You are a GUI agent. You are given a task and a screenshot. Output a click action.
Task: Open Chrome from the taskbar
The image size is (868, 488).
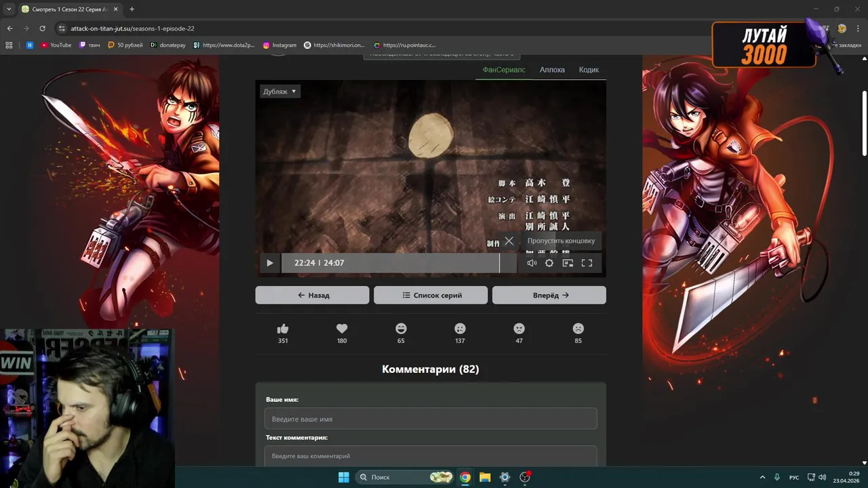(x=465, y=477)
